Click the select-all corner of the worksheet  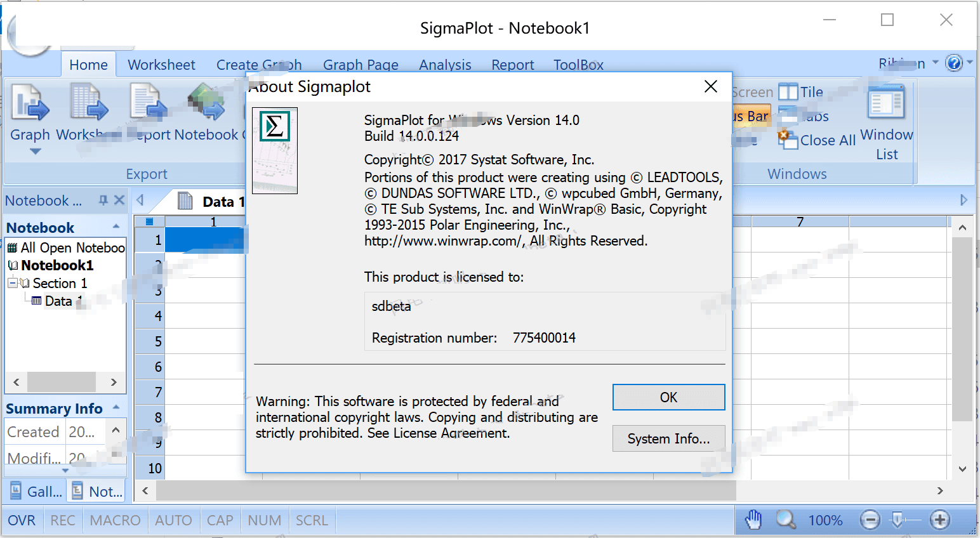150,221
